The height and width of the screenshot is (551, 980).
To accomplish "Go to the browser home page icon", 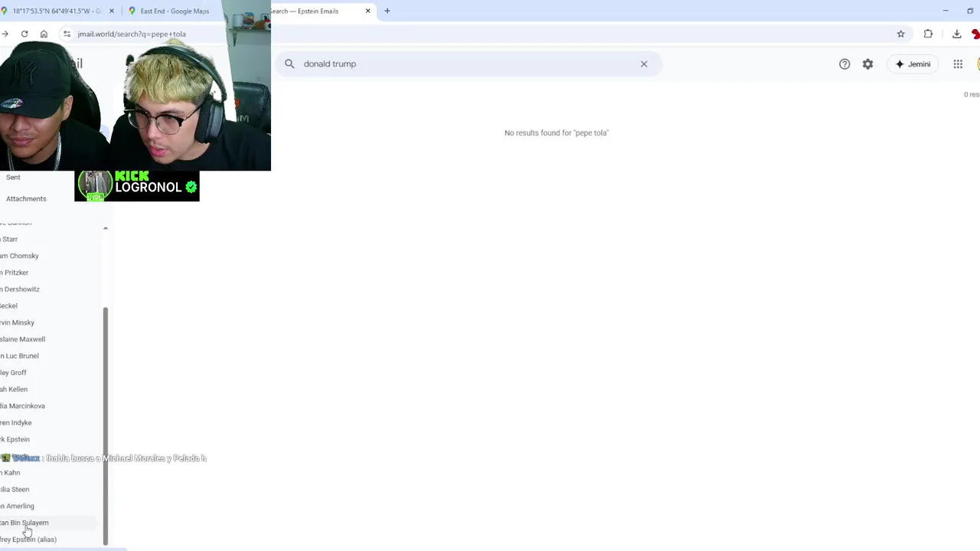I will pyautogui.click(x=44, y=34).
